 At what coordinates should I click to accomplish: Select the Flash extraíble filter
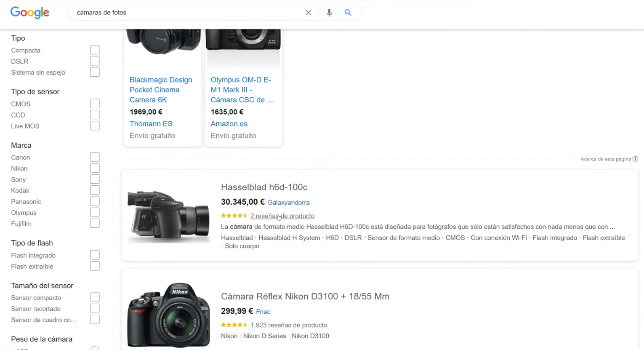pyautogui.click(x=95, y=266)
